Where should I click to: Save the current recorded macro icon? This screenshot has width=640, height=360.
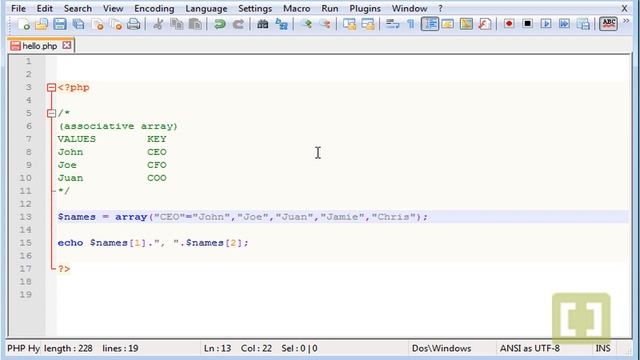pyautogui.click(x=584, y=24)
